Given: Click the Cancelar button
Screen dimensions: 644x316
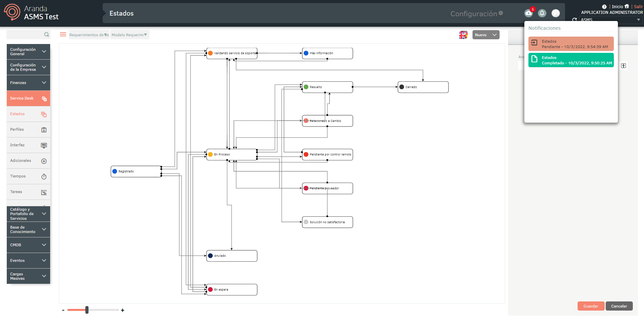Looking at the screenshot, I should click(619, 306).
